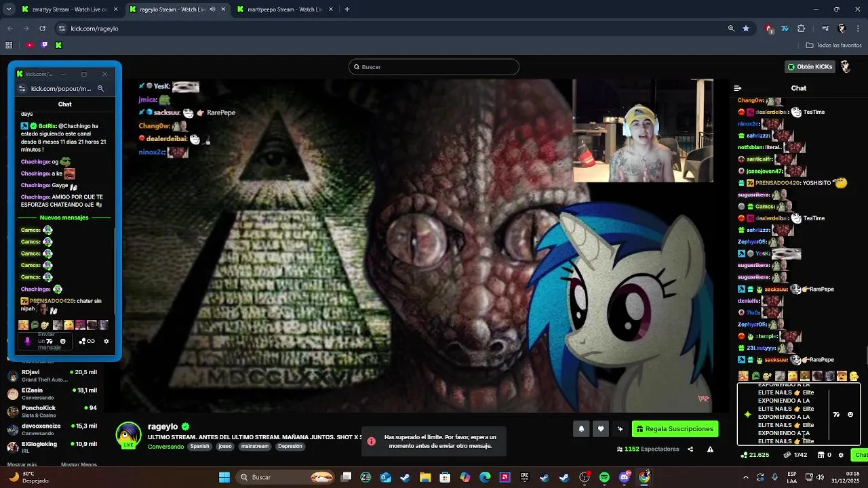Click the purple microphone icon in popout chat
The image size is (868, 488).
[x=27, y=341]
